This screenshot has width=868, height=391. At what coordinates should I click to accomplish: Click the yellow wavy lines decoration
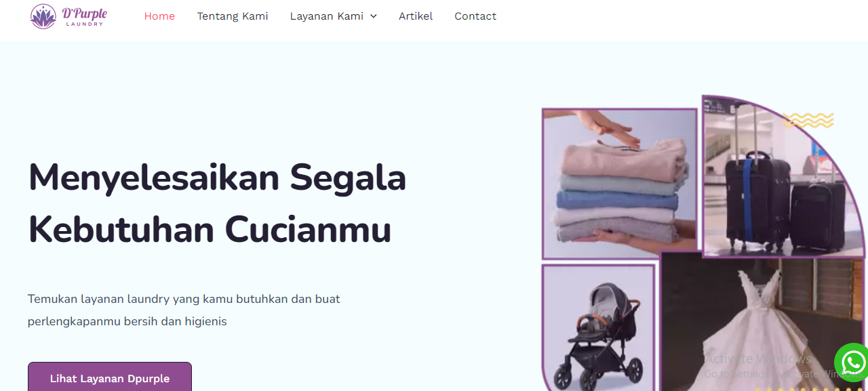coord(808,120)
